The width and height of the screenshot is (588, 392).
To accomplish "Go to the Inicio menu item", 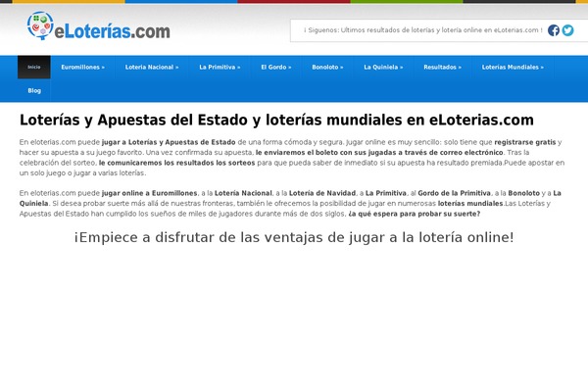I will coord(33,68).
